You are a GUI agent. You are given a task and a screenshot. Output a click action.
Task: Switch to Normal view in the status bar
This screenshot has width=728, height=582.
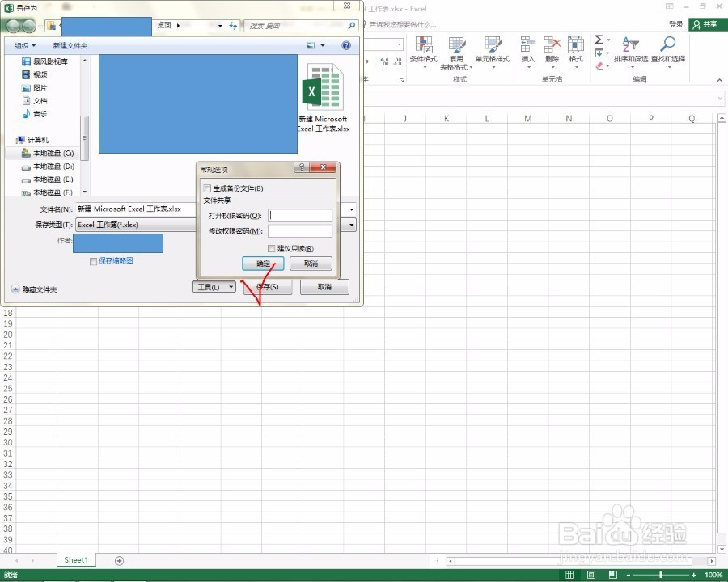tap(569, 575)
